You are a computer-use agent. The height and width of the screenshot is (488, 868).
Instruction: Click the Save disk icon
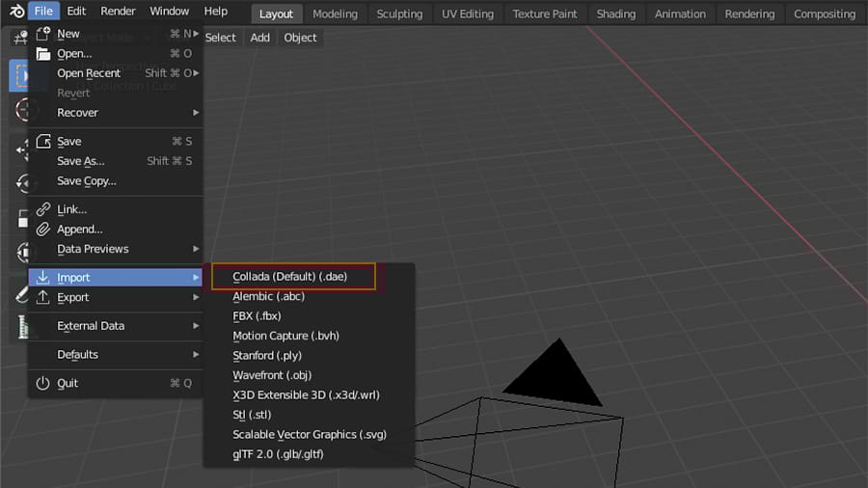tap(43, 141)
